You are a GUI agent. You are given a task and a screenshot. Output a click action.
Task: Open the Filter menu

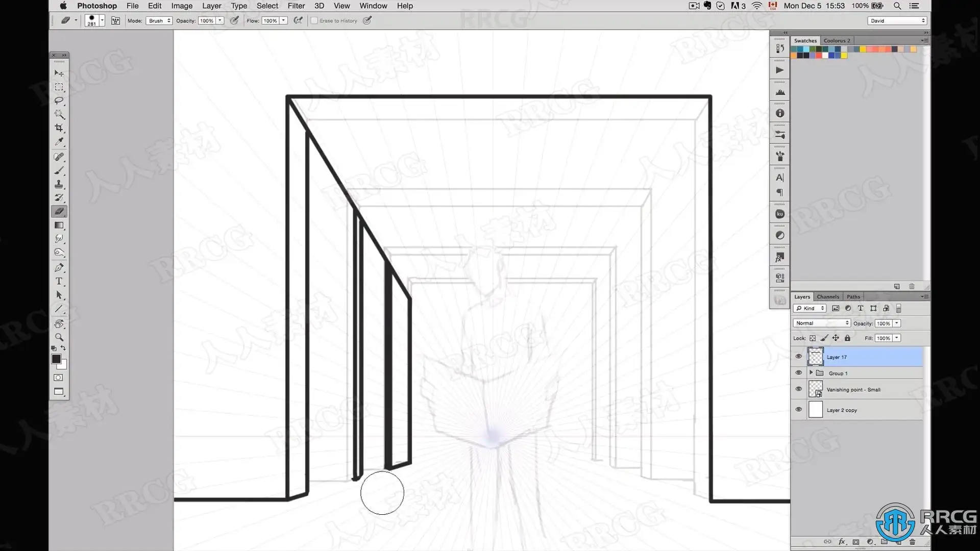[x=296, y=6]
